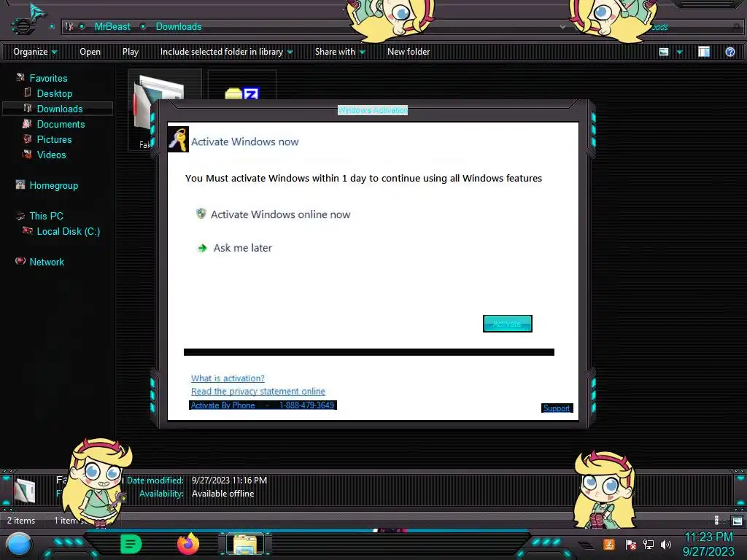Open Pictures in the navigation pane
Screen dimensions: 747x560
54,139
